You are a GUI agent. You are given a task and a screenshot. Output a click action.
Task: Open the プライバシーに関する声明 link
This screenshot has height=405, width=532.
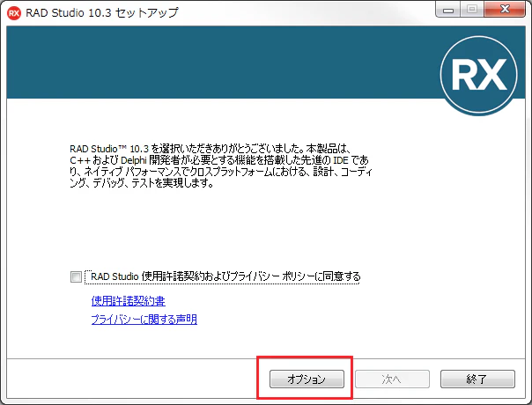144,320
